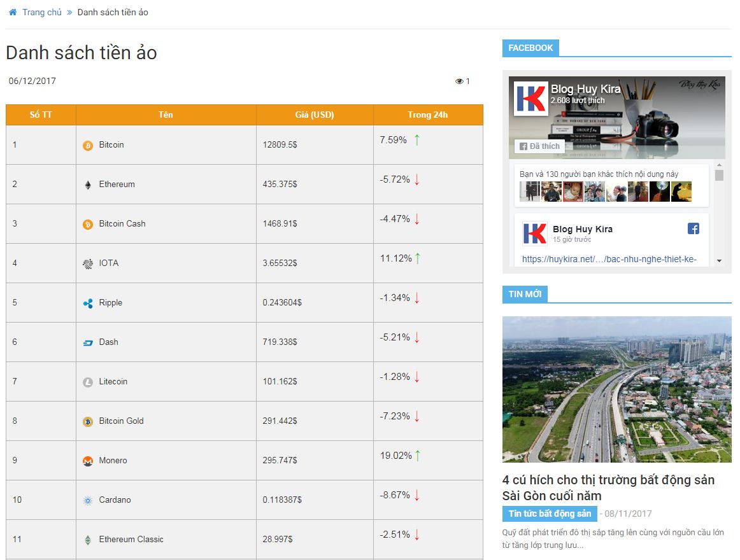Screen dimensions: 740x560
Task: Toggle the Facebook 'Đã thích' like button
Action: [x=539, y=146]
